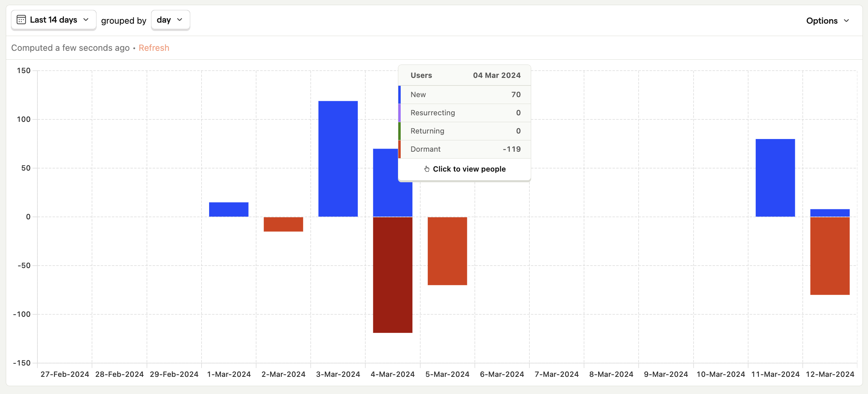Click the red Dormant bar for 12-Mar-2024
This screenshot has height=394, width=868.
[830, 256]
